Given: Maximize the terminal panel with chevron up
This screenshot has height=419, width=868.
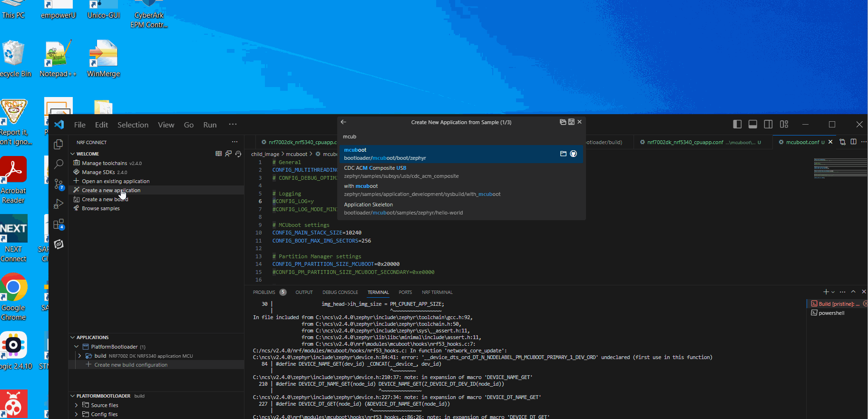Looking at the screenshot, I should (853, 292).
